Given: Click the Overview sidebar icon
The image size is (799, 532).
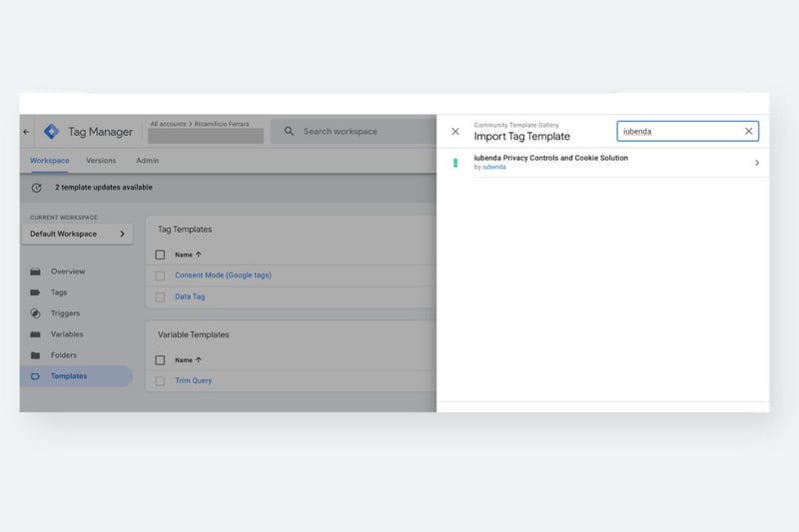Looking at the screenshot, I should point(35,271).
